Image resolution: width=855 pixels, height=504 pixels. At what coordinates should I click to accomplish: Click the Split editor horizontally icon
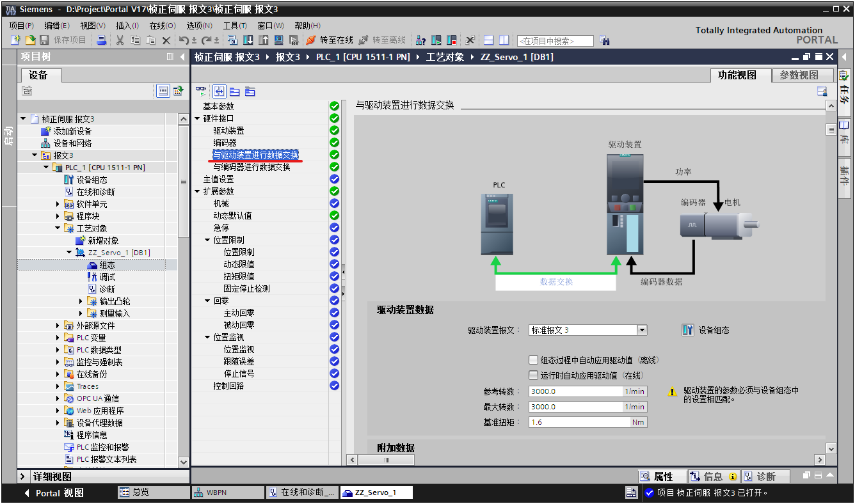point(489,40)
